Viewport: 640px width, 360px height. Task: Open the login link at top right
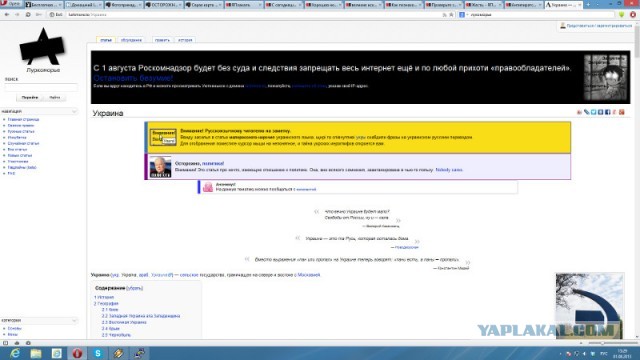(x=599, y=26)
